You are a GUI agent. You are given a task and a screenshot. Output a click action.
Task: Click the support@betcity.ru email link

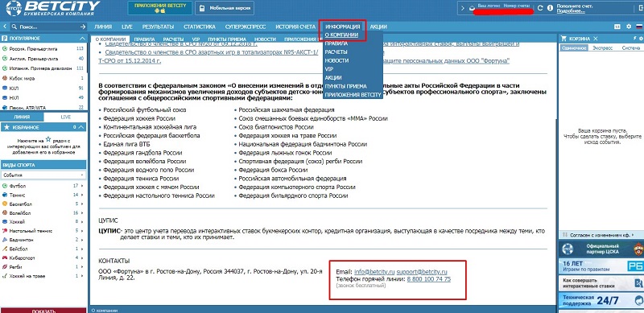click(x=422, y=272)
